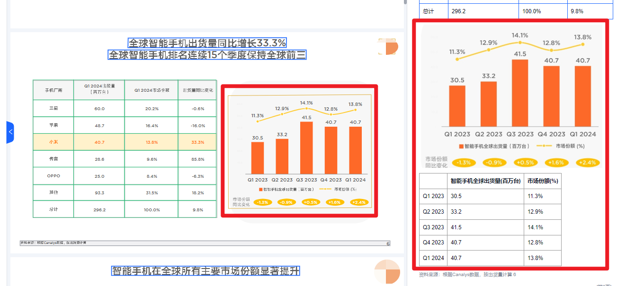Click 60.0 shipment value in 三星 row
The height and width of the screenshot is (286, 644).
(x=99, y=108)
